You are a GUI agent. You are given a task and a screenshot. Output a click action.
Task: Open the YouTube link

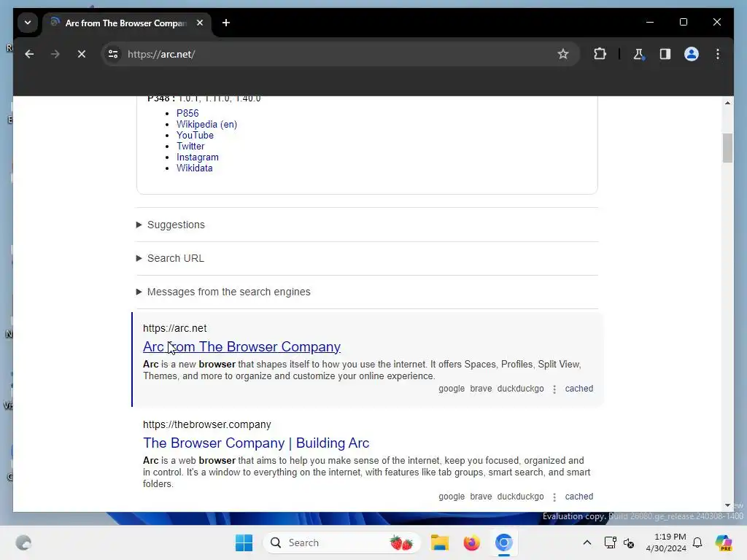click(x=195, y=135)
